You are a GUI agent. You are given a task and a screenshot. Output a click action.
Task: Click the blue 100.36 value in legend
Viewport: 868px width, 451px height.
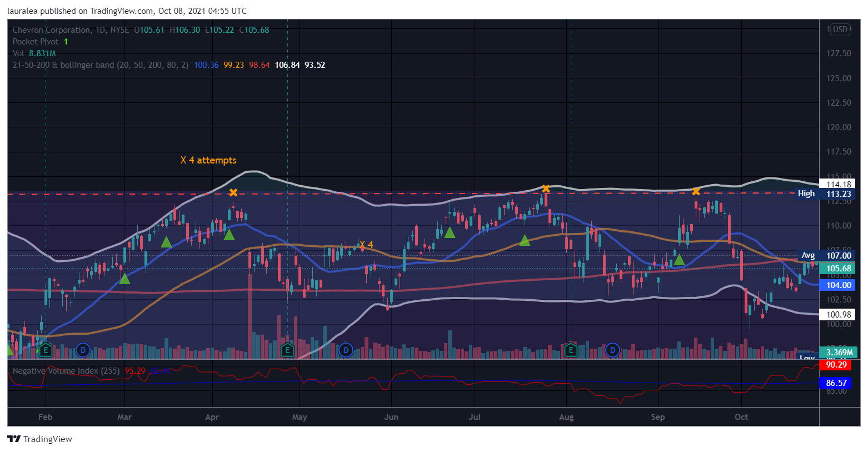206,65
